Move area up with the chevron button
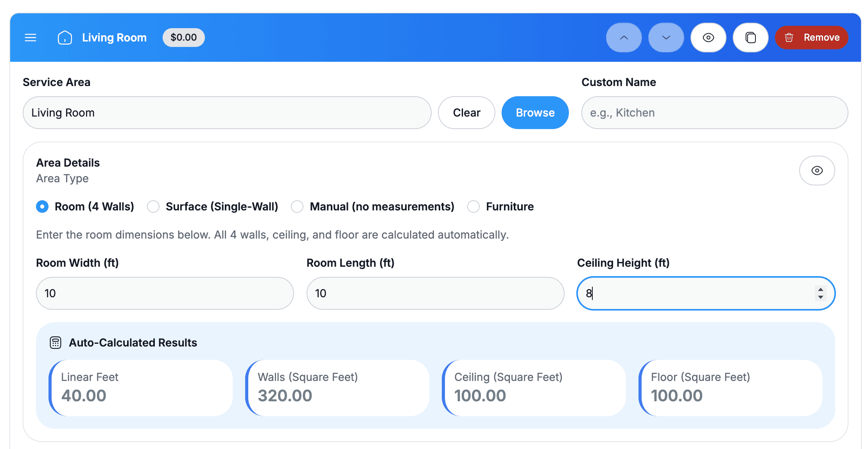 pos(624,38)
